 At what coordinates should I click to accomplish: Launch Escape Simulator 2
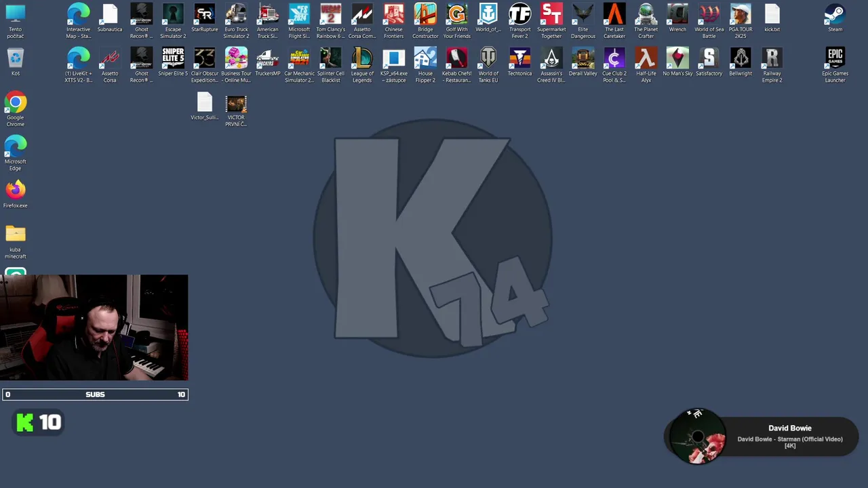pos(173,21)
